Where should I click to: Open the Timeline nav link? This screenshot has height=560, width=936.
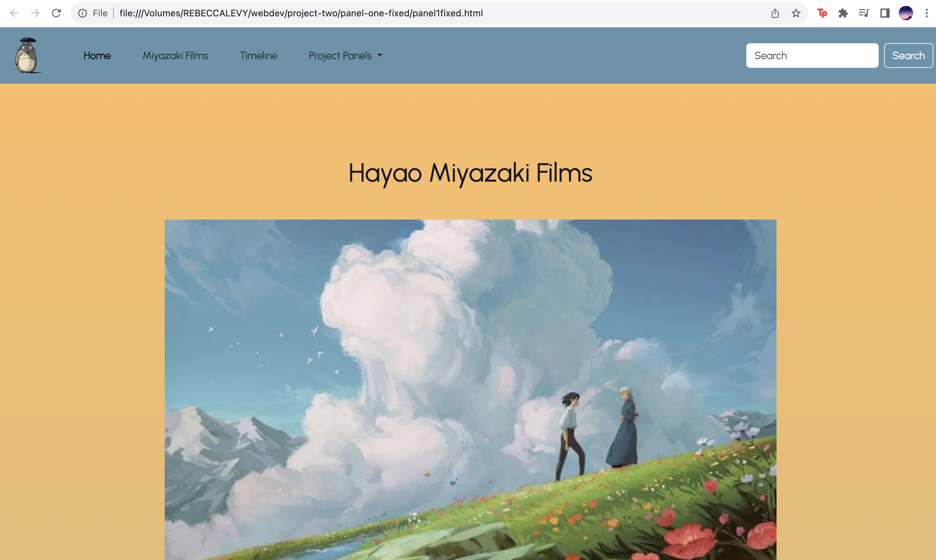point(258,56)
